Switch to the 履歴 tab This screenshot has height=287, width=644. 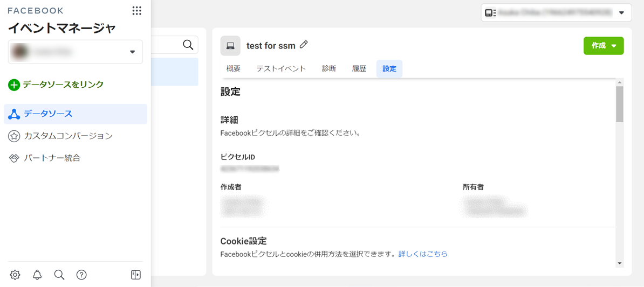(359, 68)
